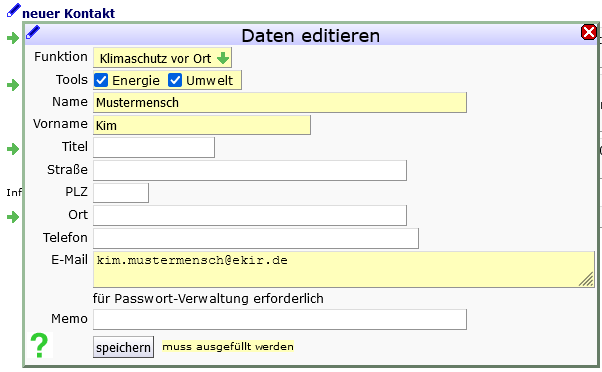Click the E-Mail textarea resize handle
The width and height of the screenshot is (602, 372).
pyautogui.click(x=586, y=279)
